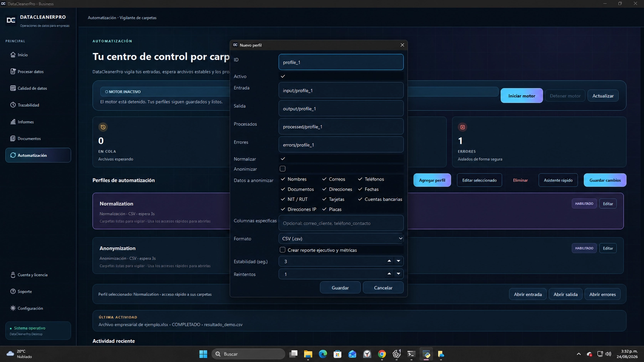Screen dimensions: 644x362
Task: Click the Asistente rápido button
Action: [558, 180]
